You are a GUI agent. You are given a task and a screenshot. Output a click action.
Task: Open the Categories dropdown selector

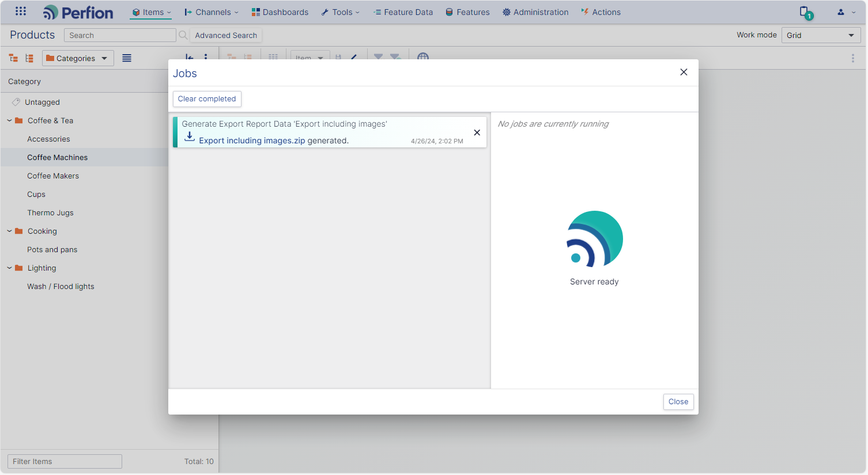78,58
